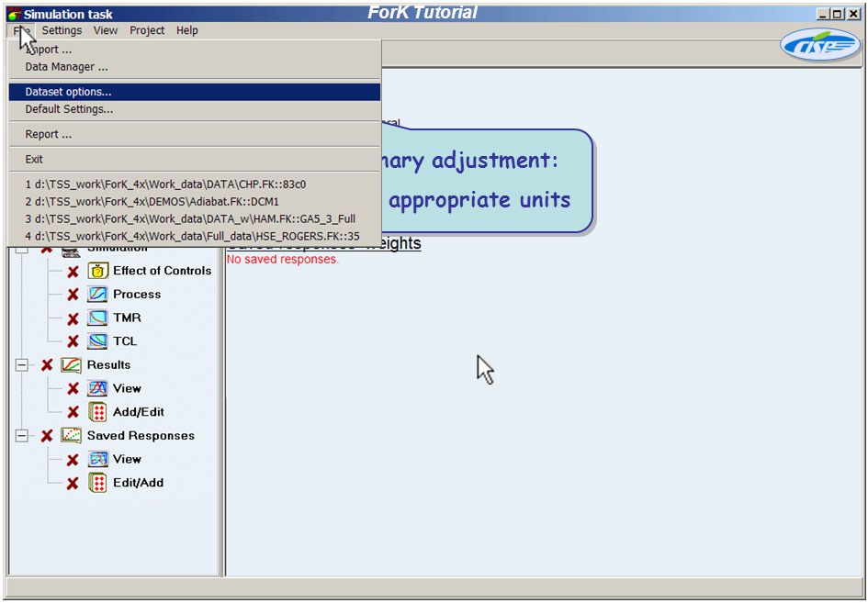Click red X beside Saved Responses View

point(73,460)
